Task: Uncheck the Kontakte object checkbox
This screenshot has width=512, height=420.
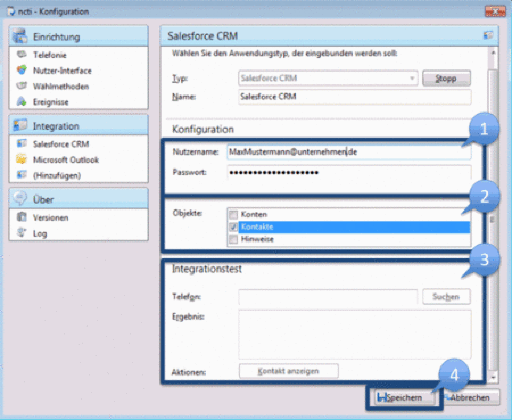Action: point(233,227)
